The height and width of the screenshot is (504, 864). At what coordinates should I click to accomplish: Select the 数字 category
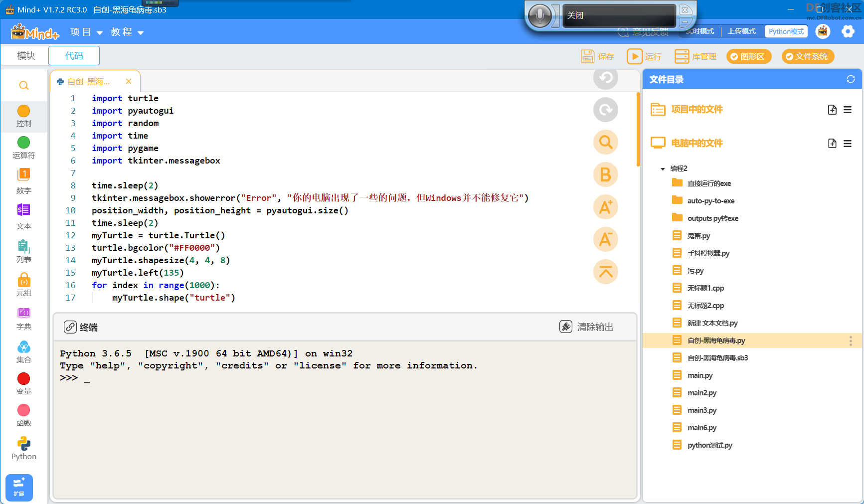[x=23, y=181]
